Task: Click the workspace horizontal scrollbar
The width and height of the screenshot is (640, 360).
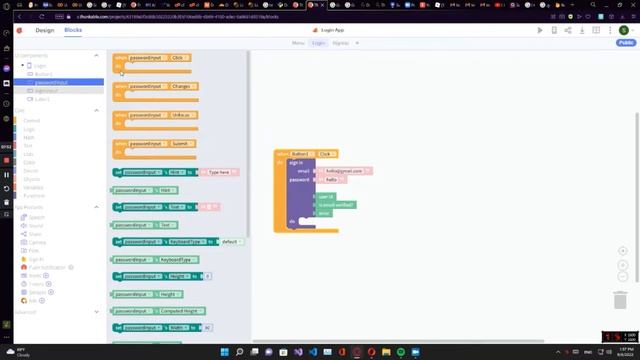Action: click(x=398, y=341)
